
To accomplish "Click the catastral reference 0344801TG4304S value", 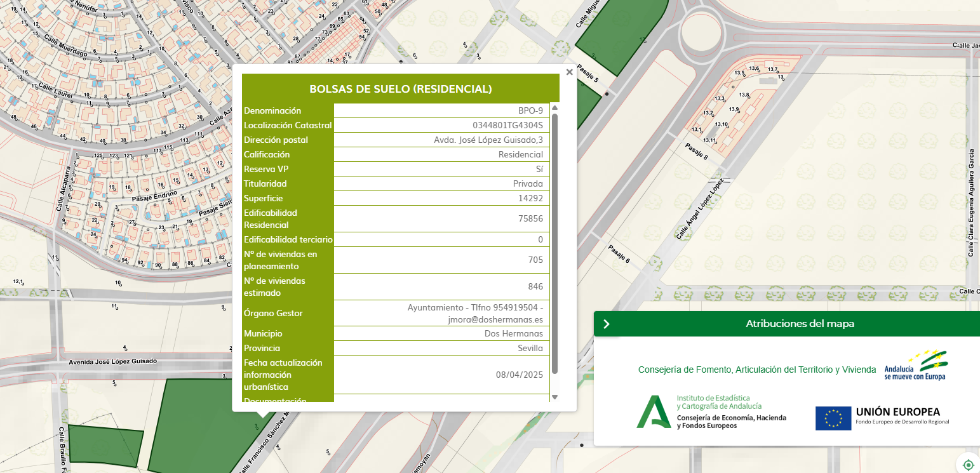I will [x=507, y=125].
